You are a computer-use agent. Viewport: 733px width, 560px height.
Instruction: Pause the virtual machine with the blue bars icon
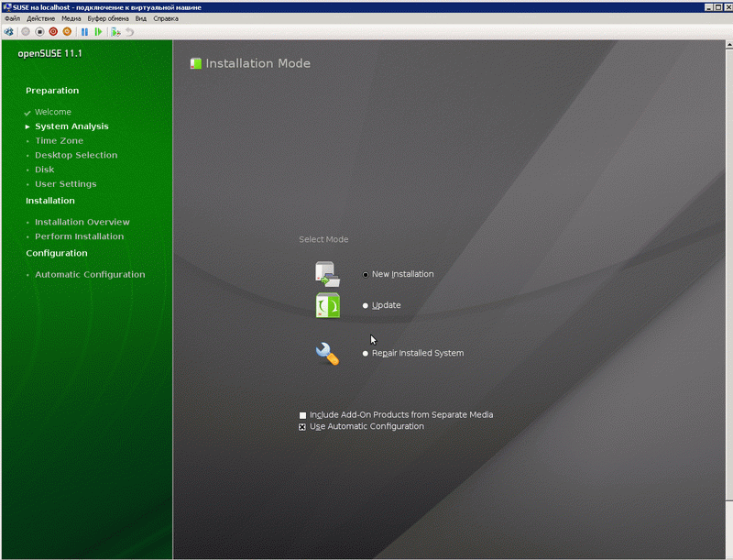(x=84, y=32)
